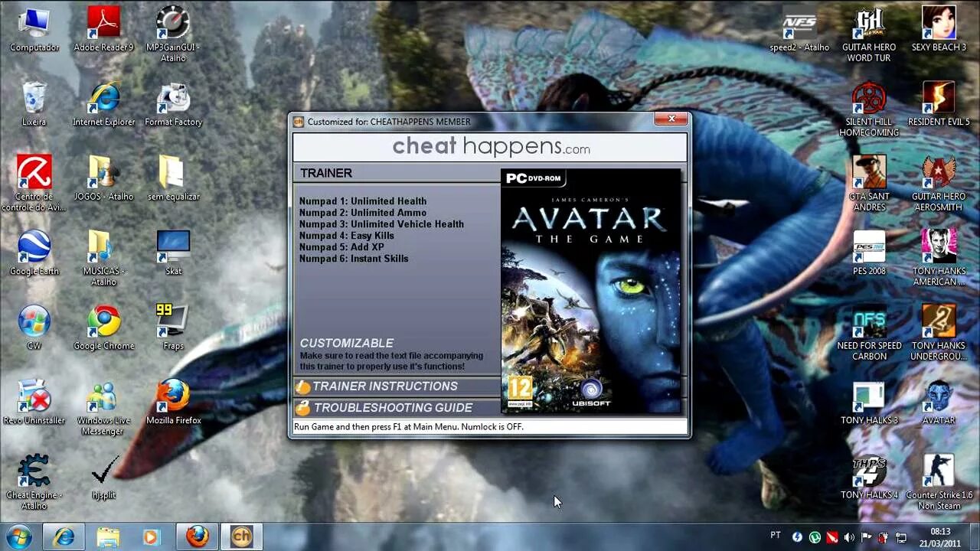980x551 pixels.
Task: Click the 'Run Game and then press F1' status text
Action: 409,426
